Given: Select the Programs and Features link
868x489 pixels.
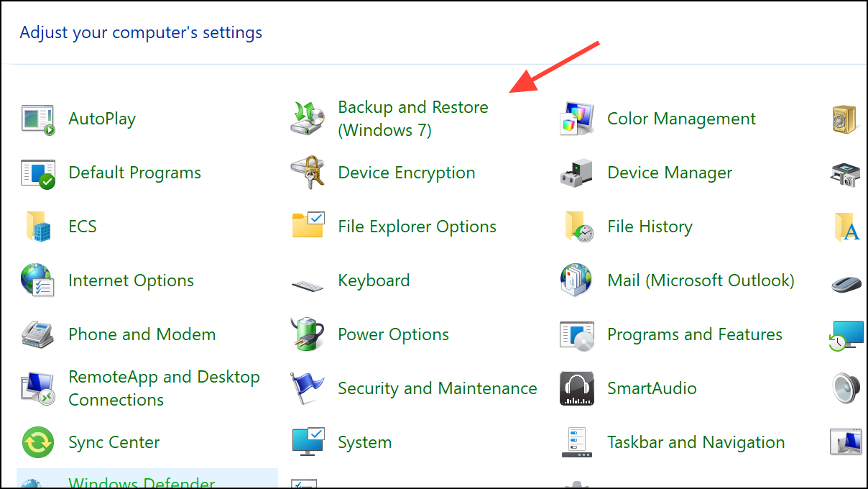Looking at the screenshot, I should tap(694, 334).
